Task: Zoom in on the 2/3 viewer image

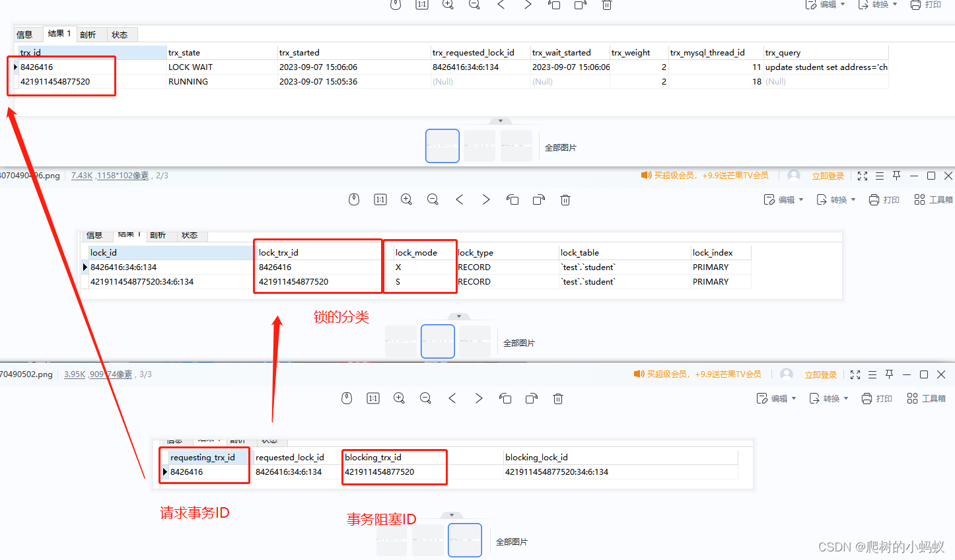Action: tap(406, 199)
